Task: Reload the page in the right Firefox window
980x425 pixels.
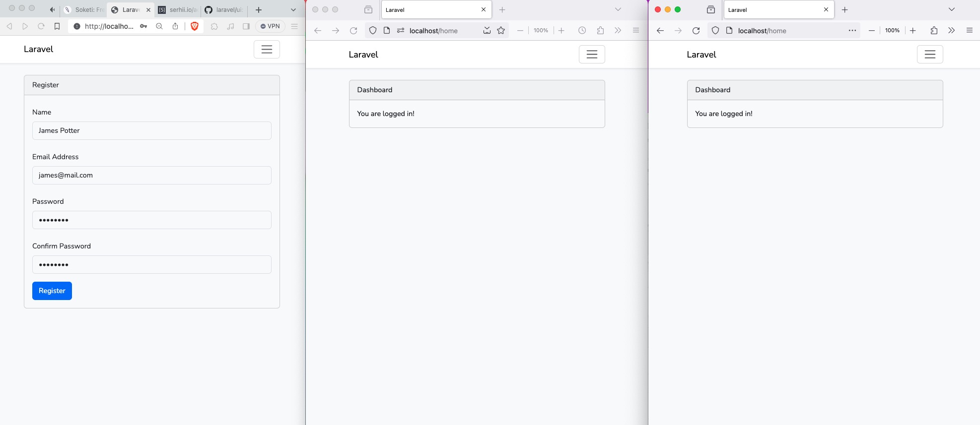Action: (696, 31)
